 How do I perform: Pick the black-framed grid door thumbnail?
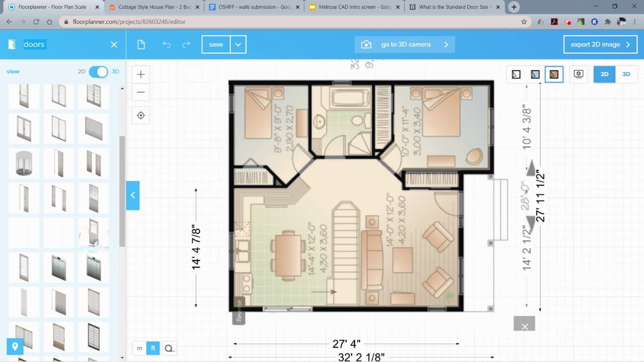94,337
